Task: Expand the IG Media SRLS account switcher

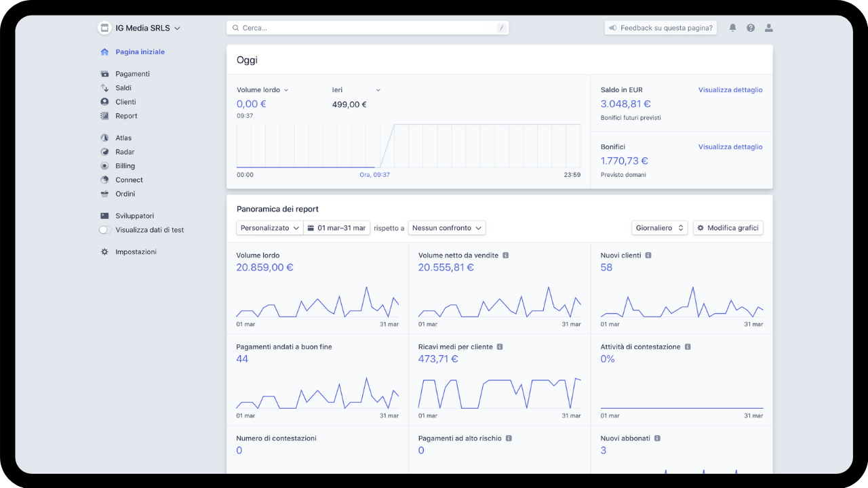Action: [x=140, y=28]
